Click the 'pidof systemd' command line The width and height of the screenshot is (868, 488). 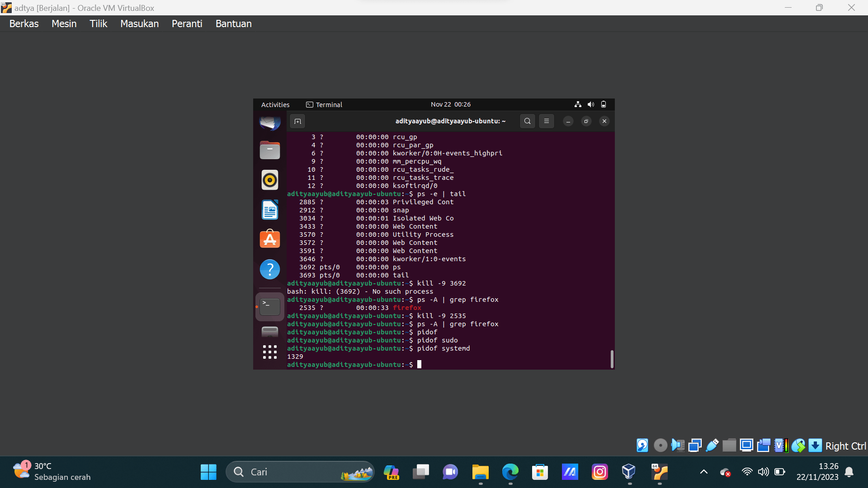pyautogui.click(x=443, y=348)
